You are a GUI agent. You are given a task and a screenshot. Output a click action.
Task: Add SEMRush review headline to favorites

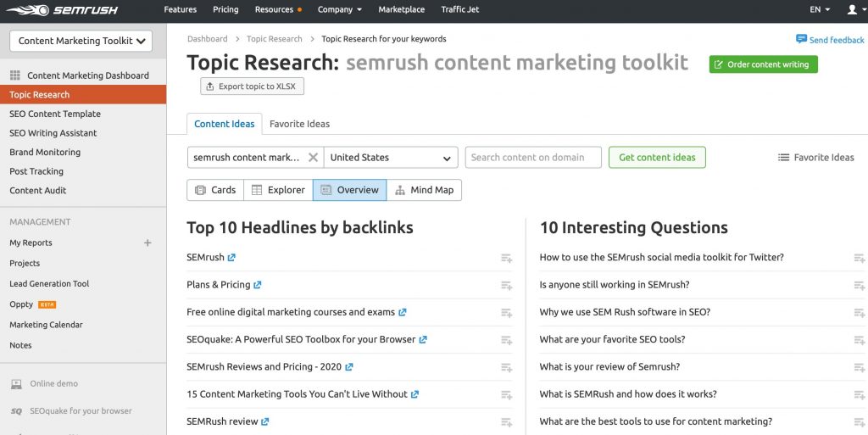tap(507, 422)
